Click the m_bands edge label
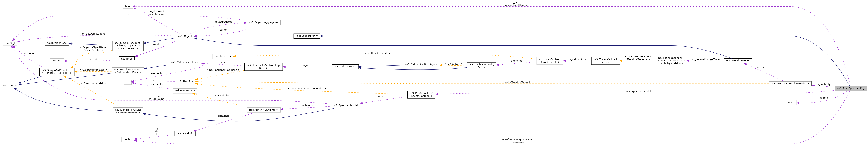The image size is (868, 145). click(x=307, y=105)
